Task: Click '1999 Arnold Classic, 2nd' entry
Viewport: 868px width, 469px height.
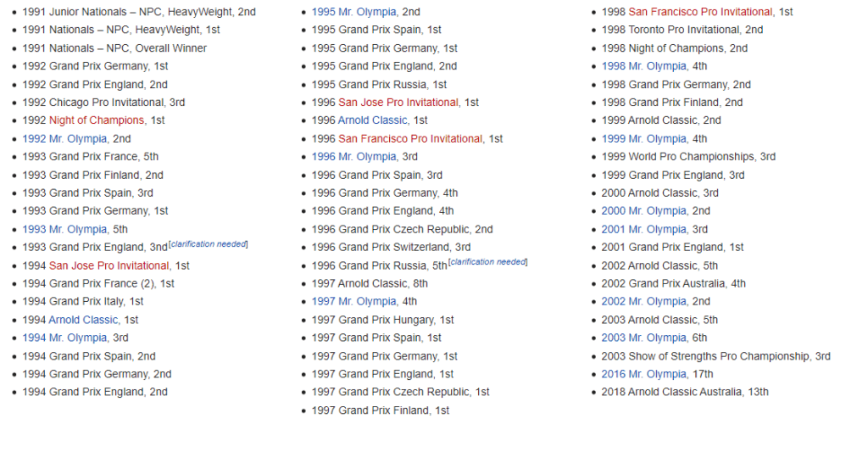Action: coord(661,120)
